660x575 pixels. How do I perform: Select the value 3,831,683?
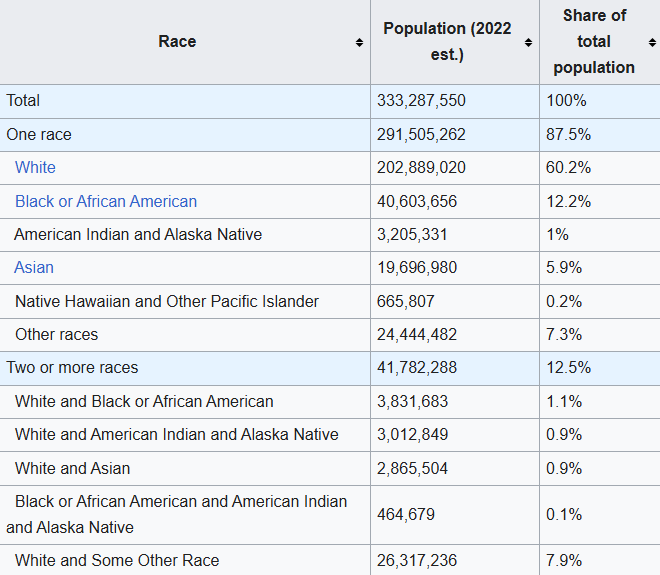point(412,401)
